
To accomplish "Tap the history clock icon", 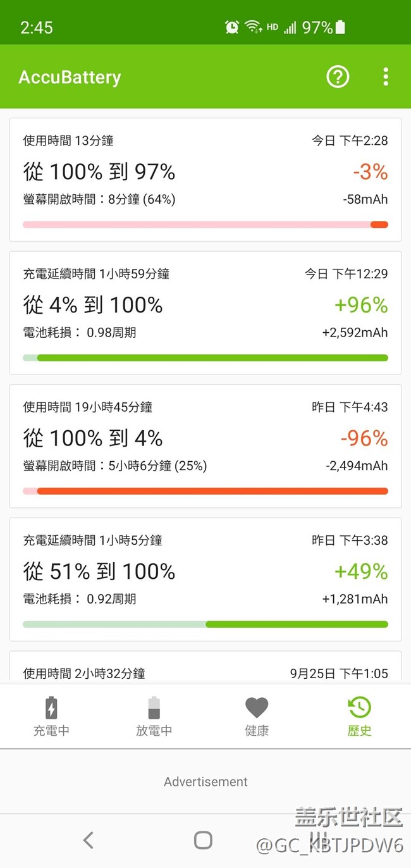I will (x=359, y=707).
